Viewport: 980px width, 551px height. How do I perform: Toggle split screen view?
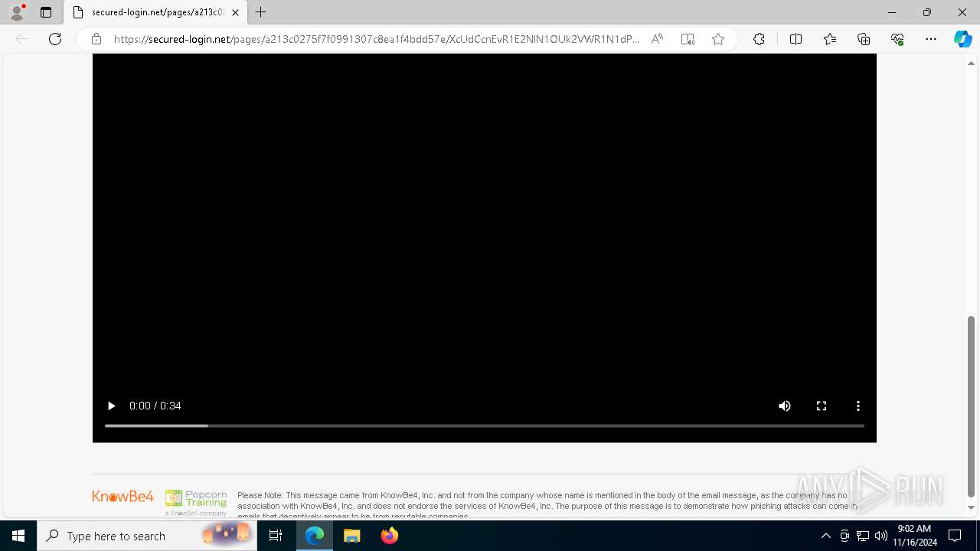(x=795, y=39)
